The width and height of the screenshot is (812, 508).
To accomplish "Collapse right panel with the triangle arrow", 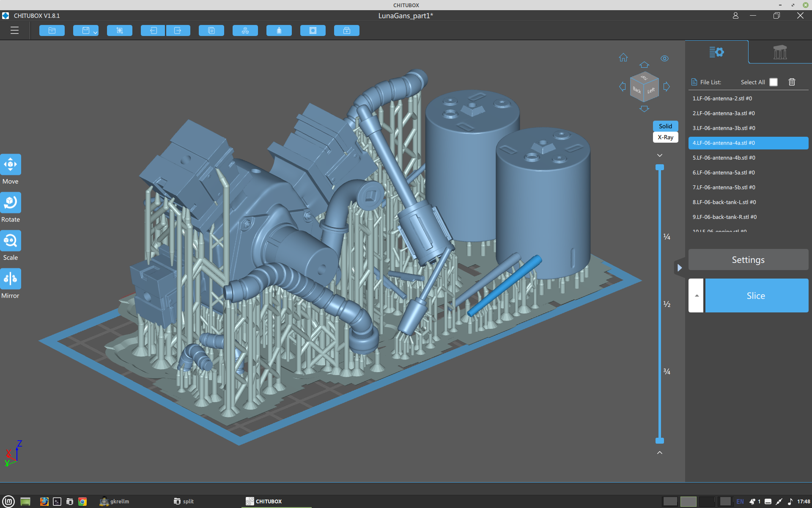I will (x=679, y=268).
